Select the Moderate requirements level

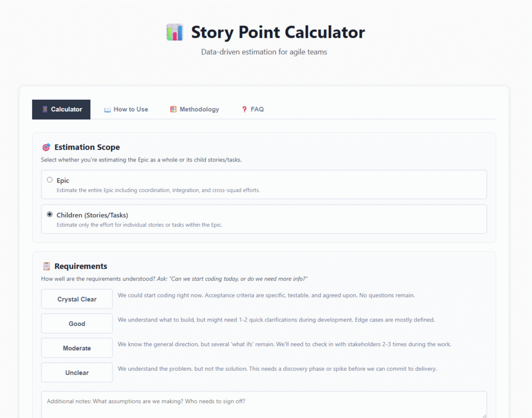click(x=76, y=347)
